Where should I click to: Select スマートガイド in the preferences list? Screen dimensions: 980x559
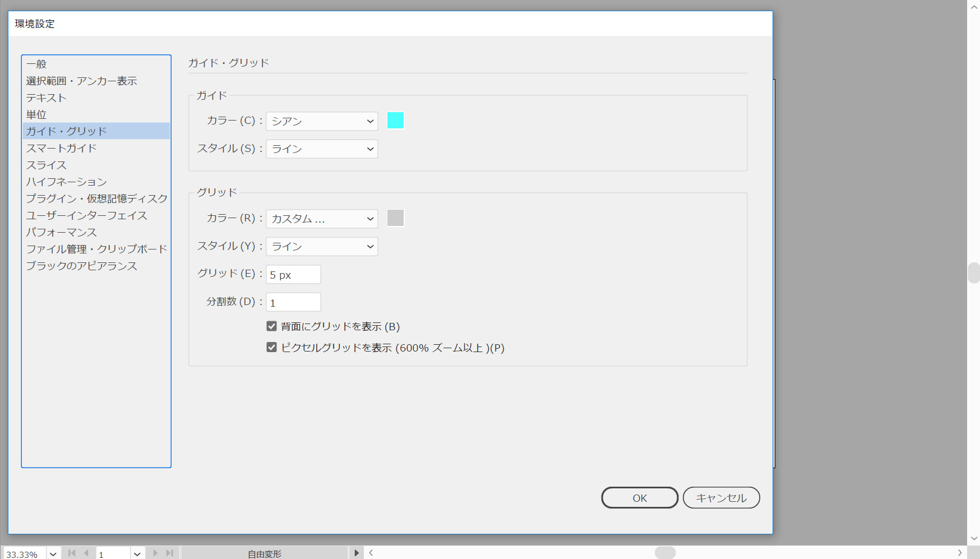coord(62,148)
